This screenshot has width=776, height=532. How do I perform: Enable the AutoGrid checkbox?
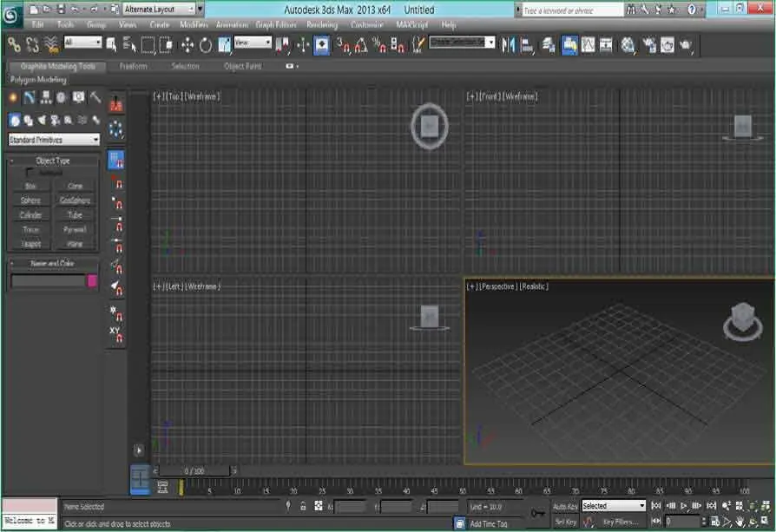click(30, 173)
